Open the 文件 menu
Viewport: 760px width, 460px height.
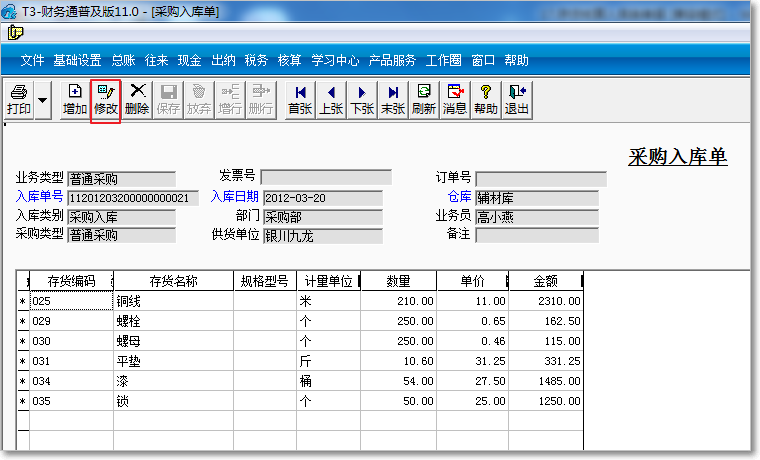[32, 61]
